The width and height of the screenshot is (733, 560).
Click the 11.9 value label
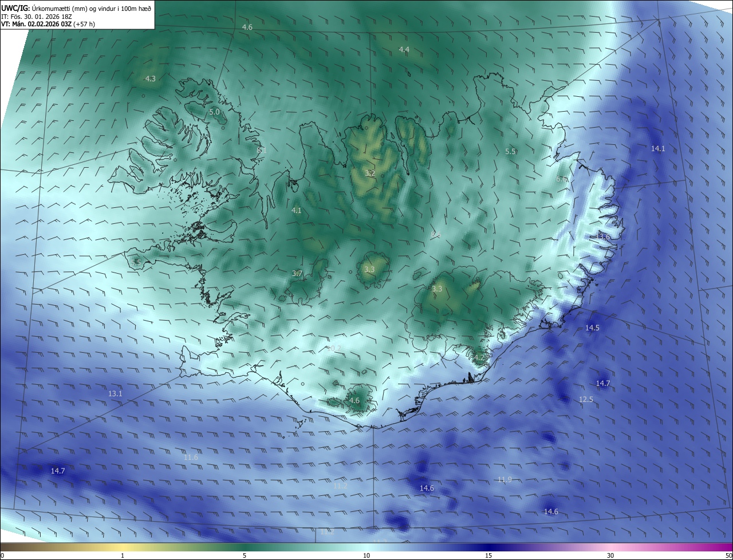click(505, 480)
